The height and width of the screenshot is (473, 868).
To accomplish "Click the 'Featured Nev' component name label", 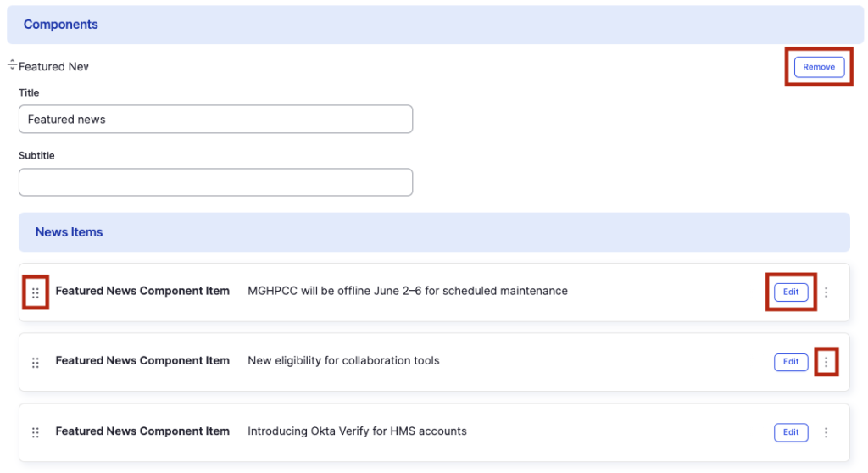I will (x=53, y=66).
